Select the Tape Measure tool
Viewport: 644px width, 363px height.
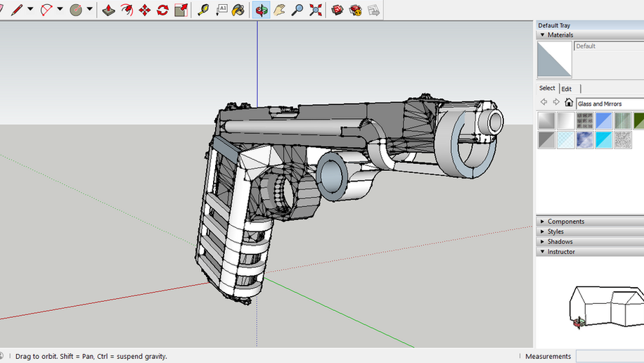coord(203,10)
